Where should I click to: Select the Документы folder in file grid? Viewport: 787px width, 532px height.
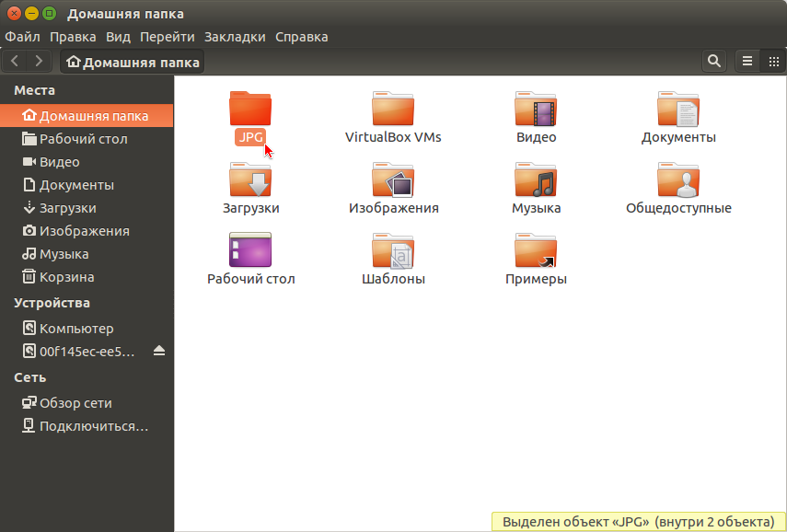678,108
